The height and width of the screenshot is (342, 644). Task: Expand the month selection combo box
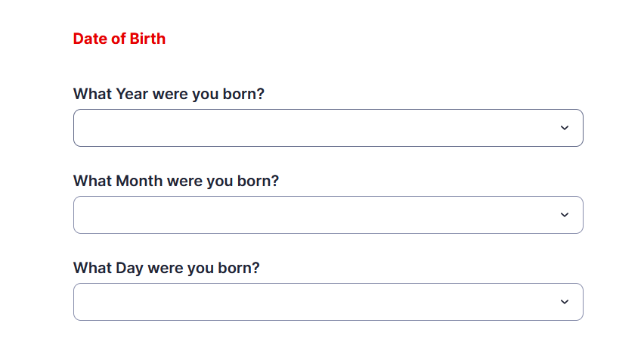tap(328, 215)
